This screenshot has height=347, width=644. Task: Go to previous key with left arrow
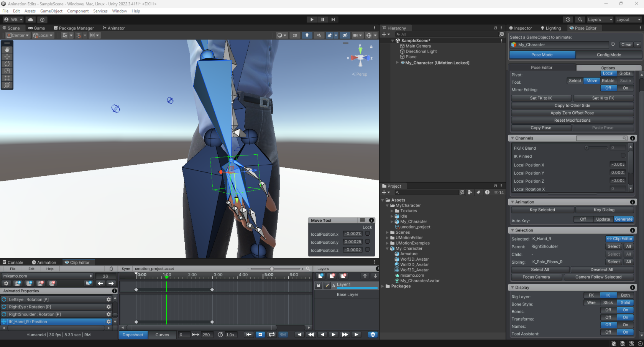[100, 283]
